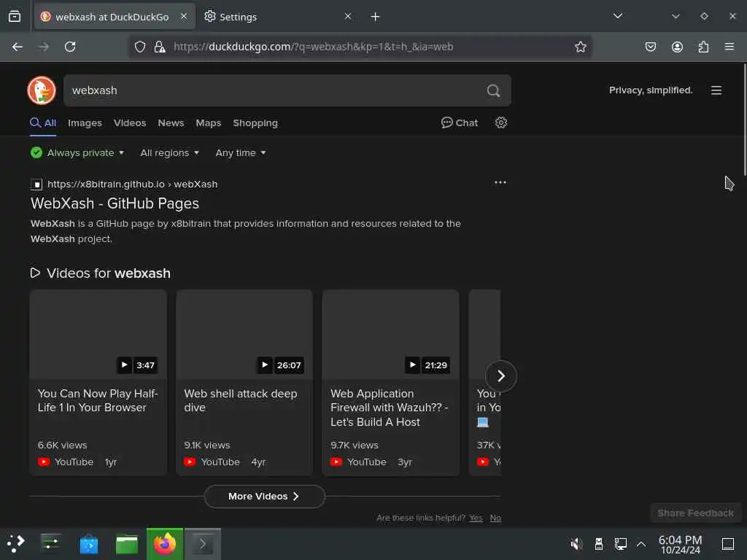Select the News search tab
The height and width of the screenshot is (560, 747).
point(171,122)
